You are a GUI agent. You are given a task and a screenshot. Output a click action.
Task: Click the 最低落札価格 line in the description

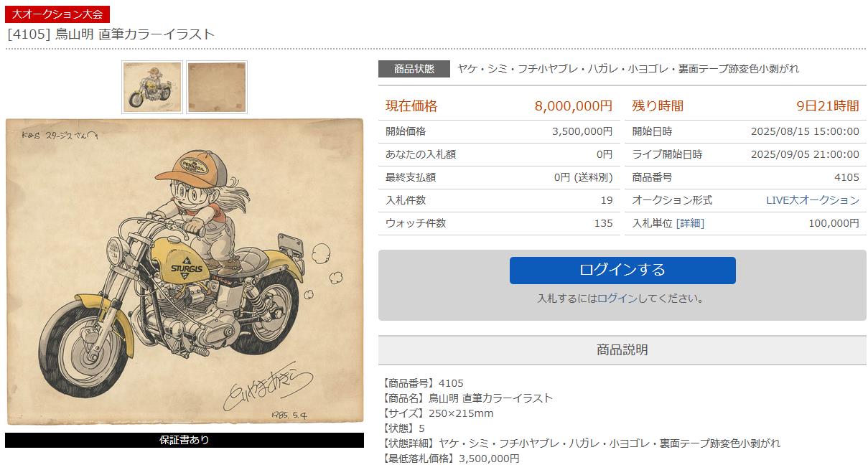click(452, 458)
